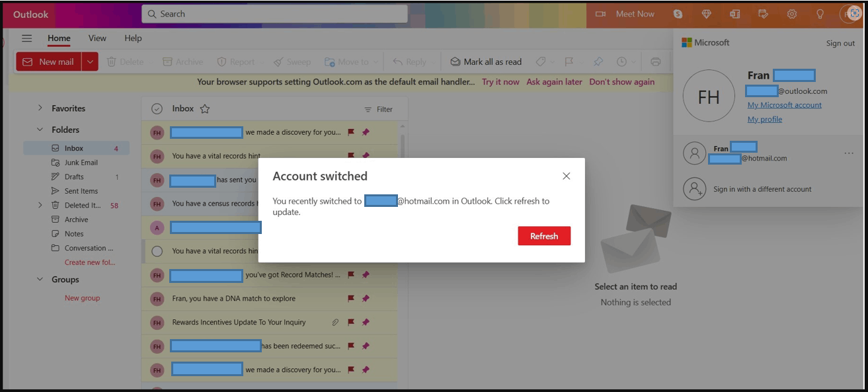This screenshot has height=392, width=868.
Task: Click the red Refresh button
Action: pos(544,236)
